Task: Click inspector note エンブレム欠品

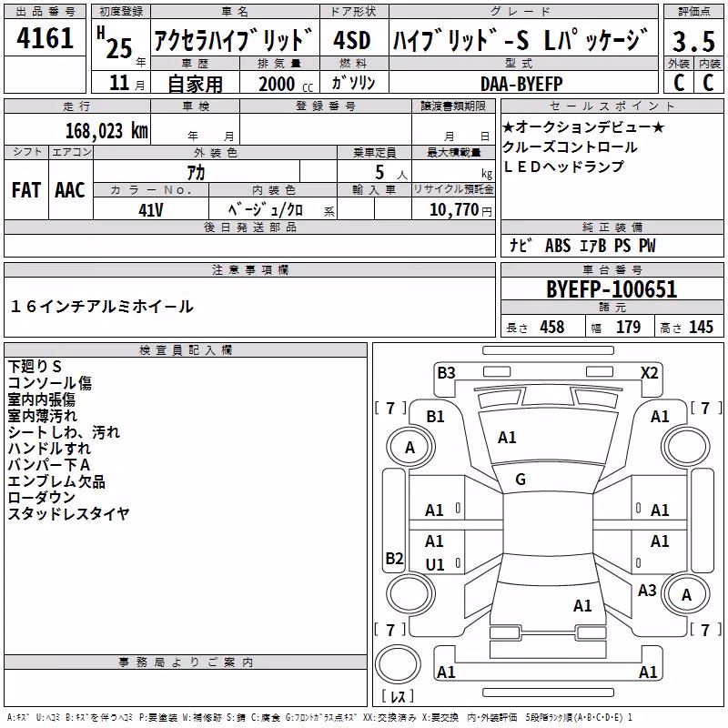Action: coord(56,481)
